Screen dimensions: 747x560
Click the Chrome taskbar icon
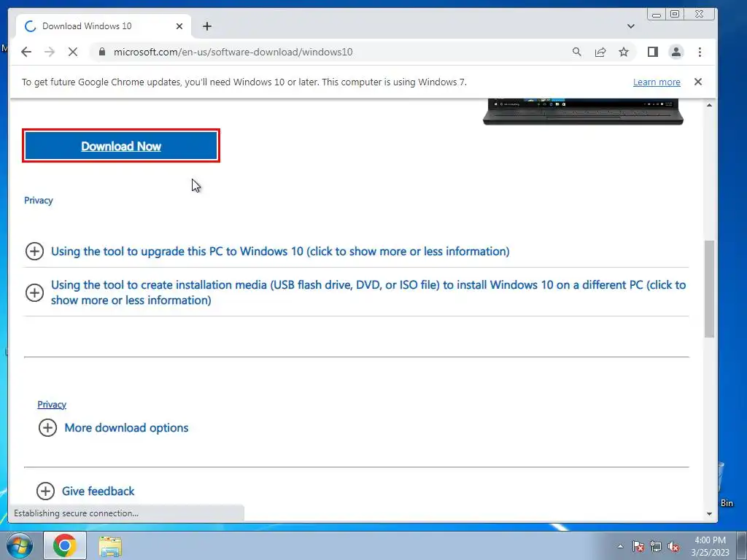tap(65, 545)
